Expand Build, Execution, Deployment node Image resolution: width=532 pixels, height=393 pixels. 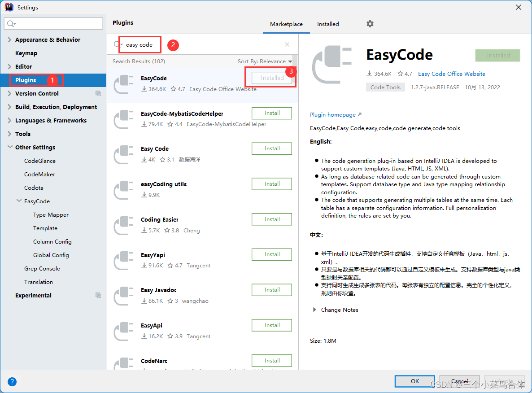click(x=9, y=107)
